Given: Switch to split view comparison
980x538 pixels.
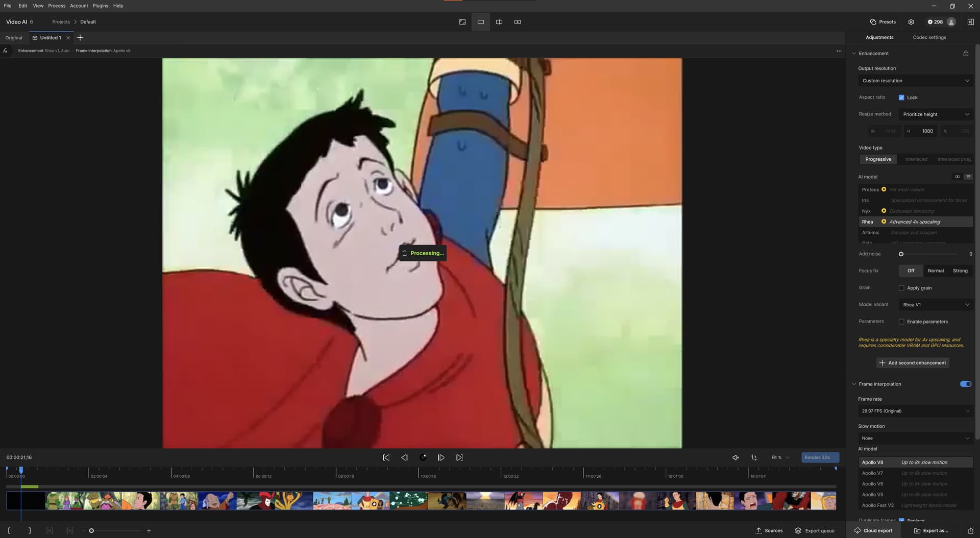Looking at the screenshot, I should 499,22.
